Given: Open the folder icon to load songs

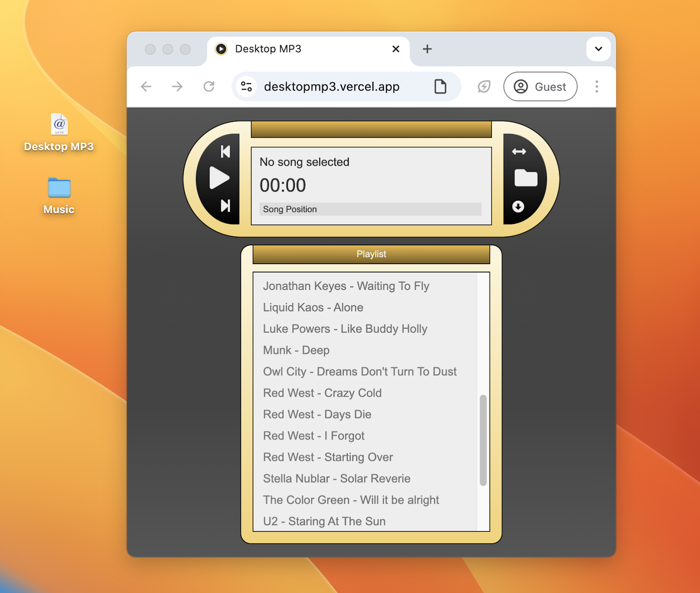Looking at the screenshot, I should pyautogui.click(x=526, y=178).
